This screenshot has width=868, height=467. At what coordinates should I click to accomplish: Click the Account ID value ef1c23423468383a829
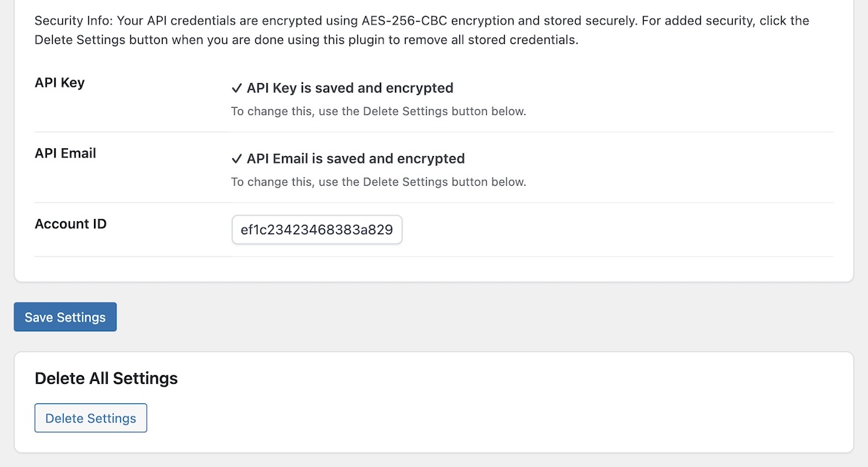(x=317, y=229)
